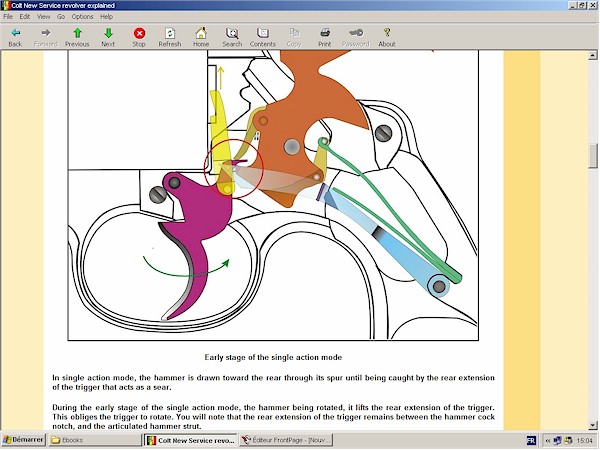Minimize the ebook window
Screen dimensions: 600x450
pyautogui.click(x=573, y=5)
